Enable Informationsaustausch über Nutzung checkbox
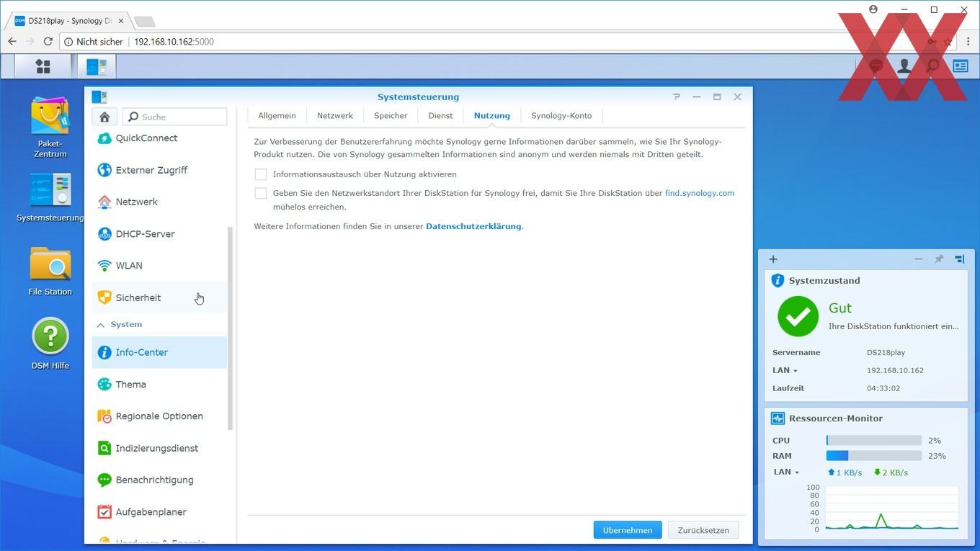The width and height of the screenshot is (980, 551). (x=261, y=174)
